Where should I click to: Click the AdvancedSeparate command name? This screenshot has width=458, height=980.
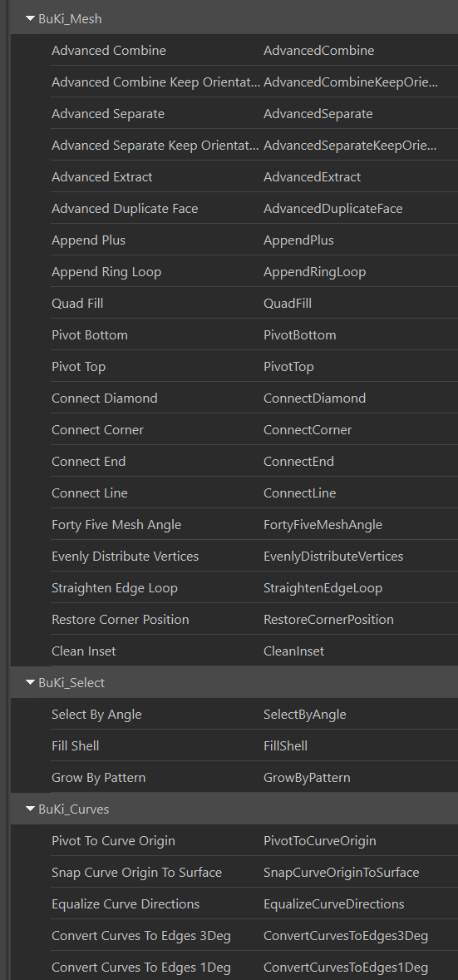point(318,114)
